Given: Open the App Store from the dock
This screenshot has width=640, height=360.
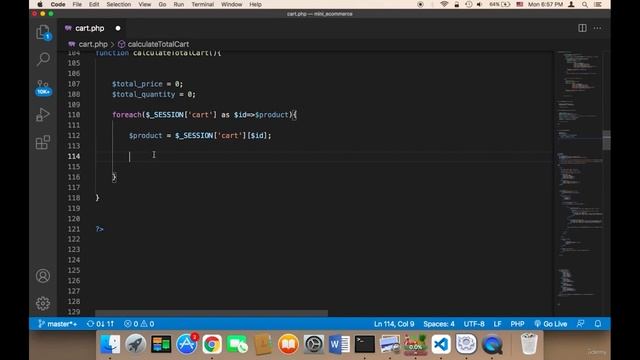Looking at the screenshot, I should point(187,344).
